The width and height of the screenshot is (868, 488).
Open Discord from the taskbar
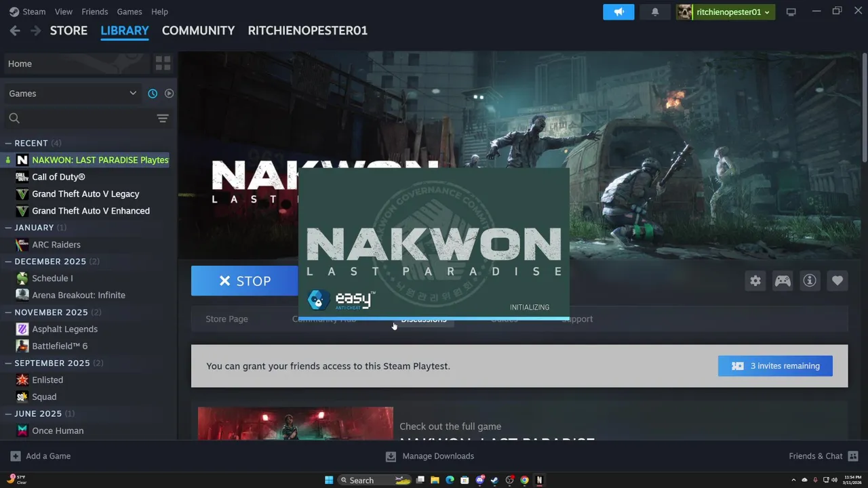[x=480, y=480]
